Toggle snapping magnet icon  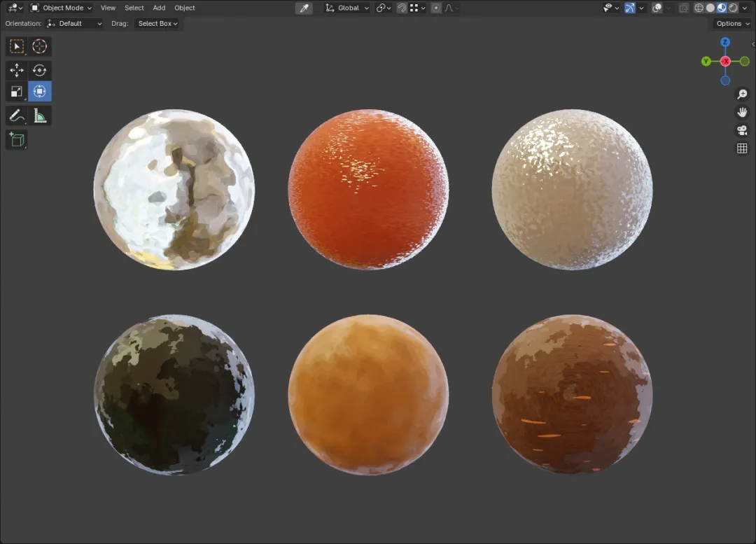click(402, 8)
